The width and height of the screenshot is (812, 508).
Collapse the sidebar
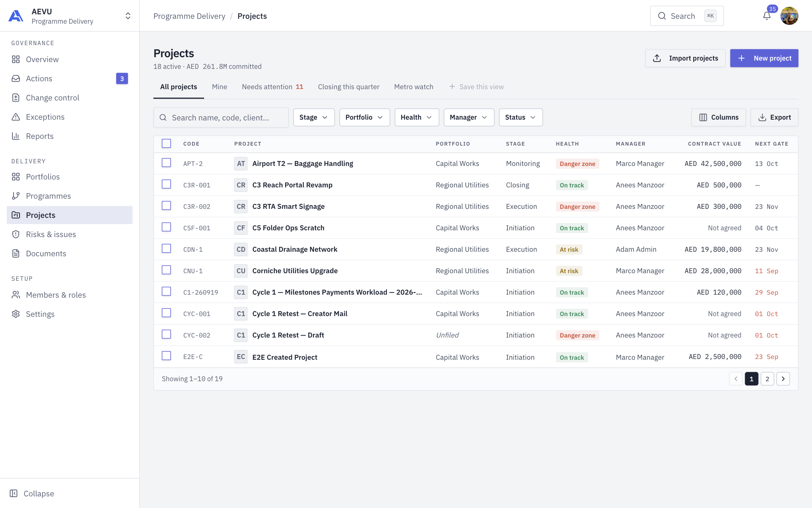32,493
